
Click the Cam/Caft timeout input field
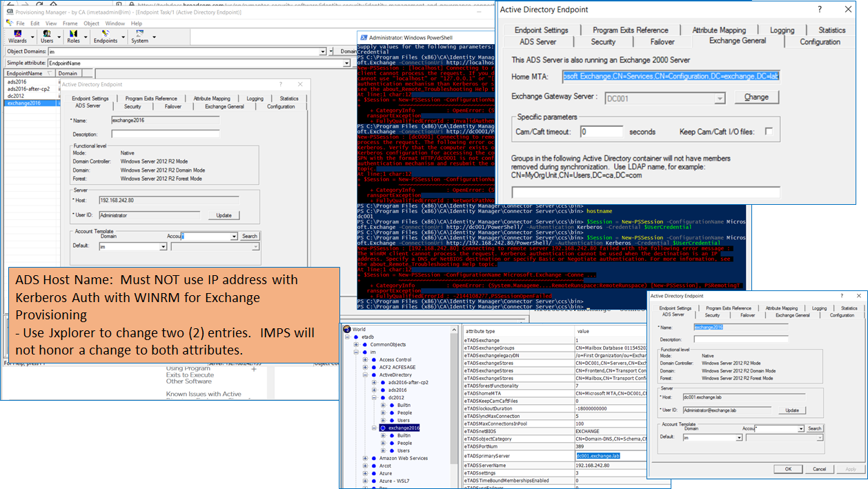[x=601, y=131]
